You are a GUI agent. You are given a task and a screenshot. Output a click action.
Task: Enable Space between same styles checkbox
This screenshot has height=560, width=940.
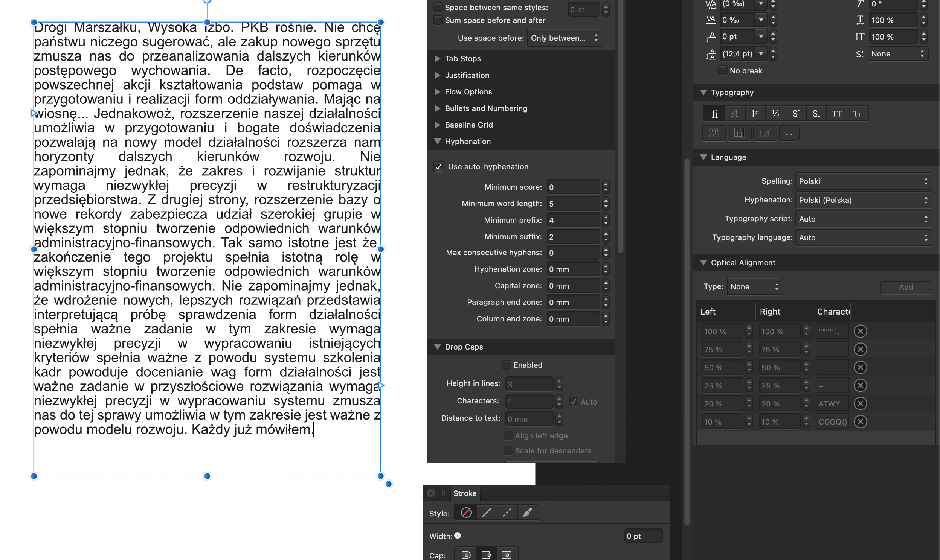(x=438, y=7)
